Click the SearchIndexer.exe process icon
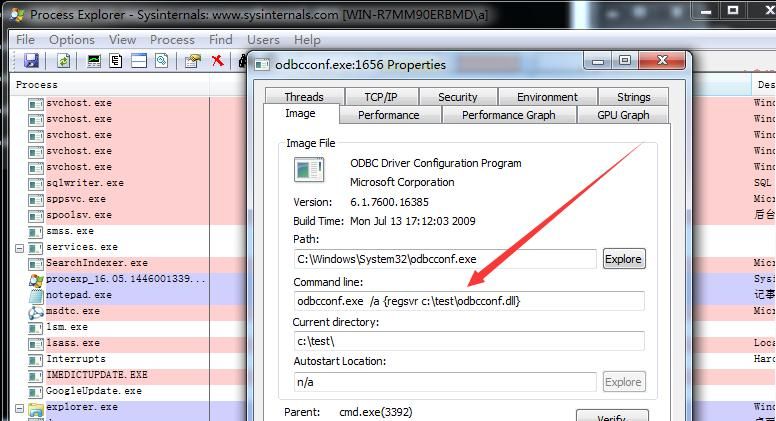This screenshot has height=421, width=776. [x=36, y=264]
